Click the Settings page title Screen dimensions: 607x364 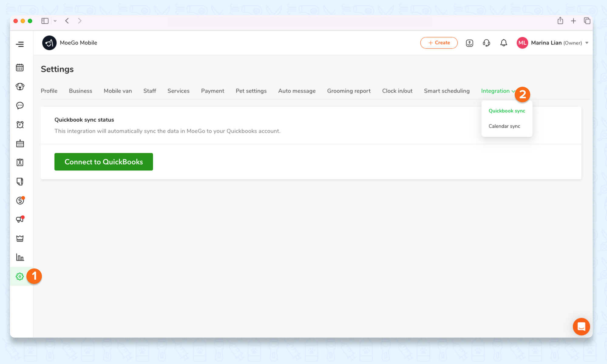click(57, 69)
